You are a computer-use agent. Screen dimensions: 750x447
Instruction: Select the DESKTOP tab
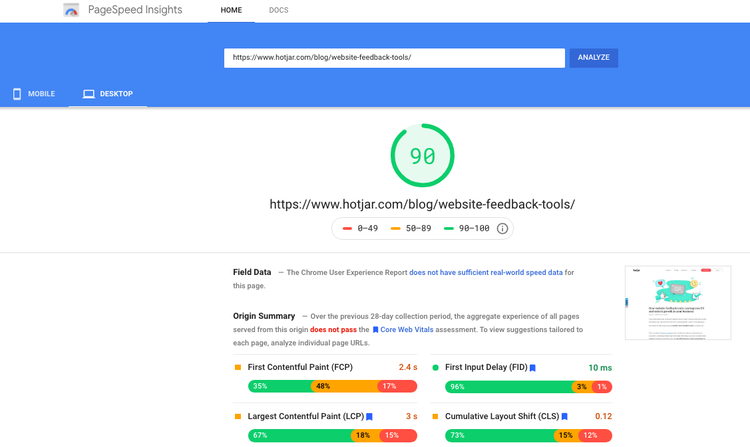coord(108,94)
